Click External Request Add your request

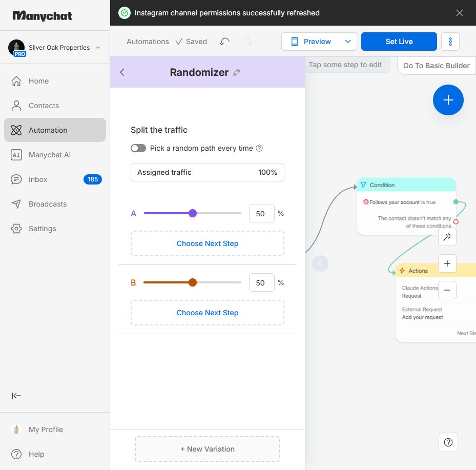point(422,313)
